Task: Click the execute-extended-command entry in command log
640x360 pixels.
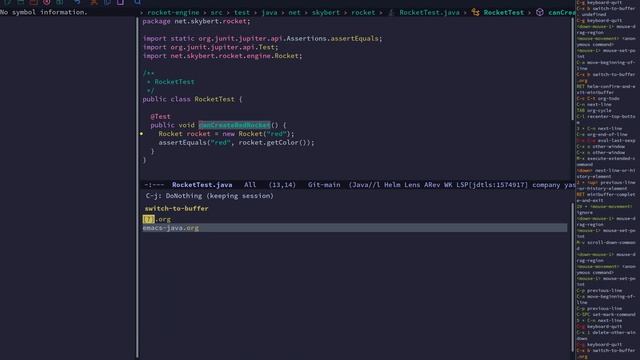Action: tap(606, 161)
